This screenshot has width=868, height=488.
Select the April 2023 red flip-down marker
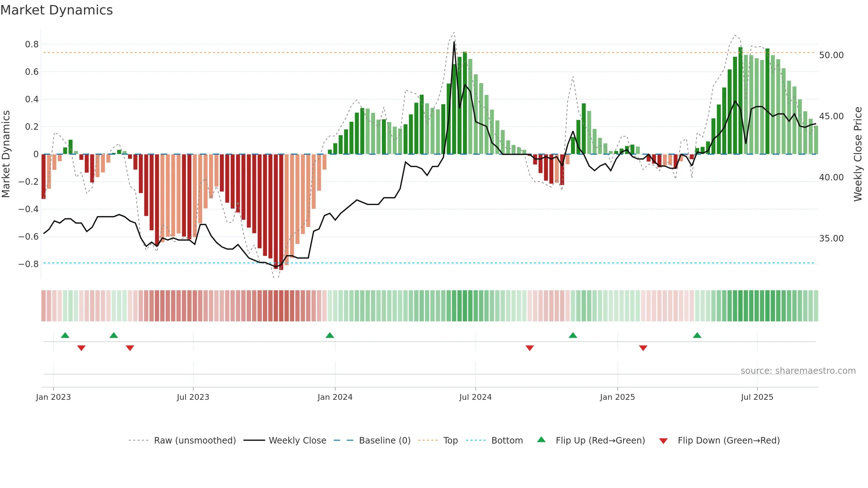[130, 348]
